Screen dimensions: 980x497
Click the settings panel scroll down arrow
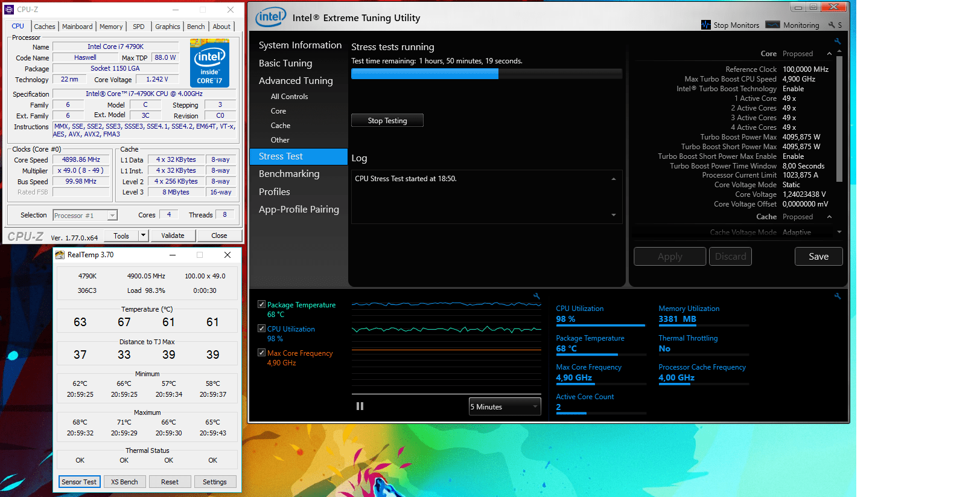pyautogui.click(x=839, y=232)
